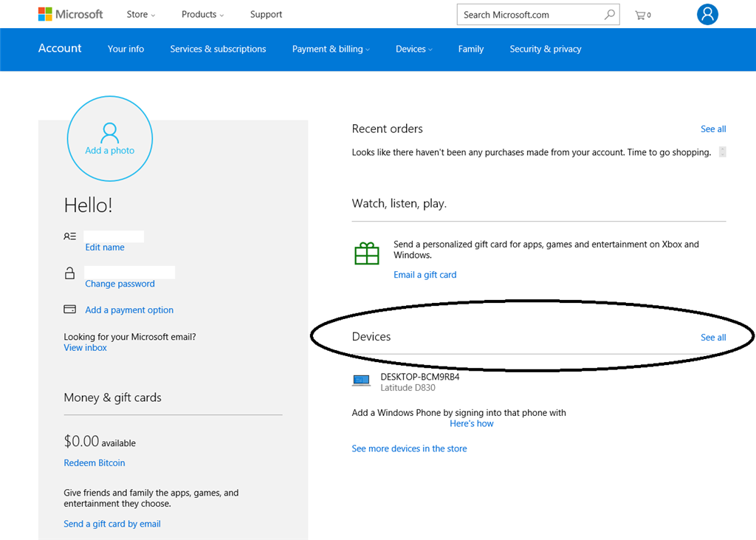Click the Recent orders heading
The width and height of the screenshot is (756, 540).
point(387,129)
